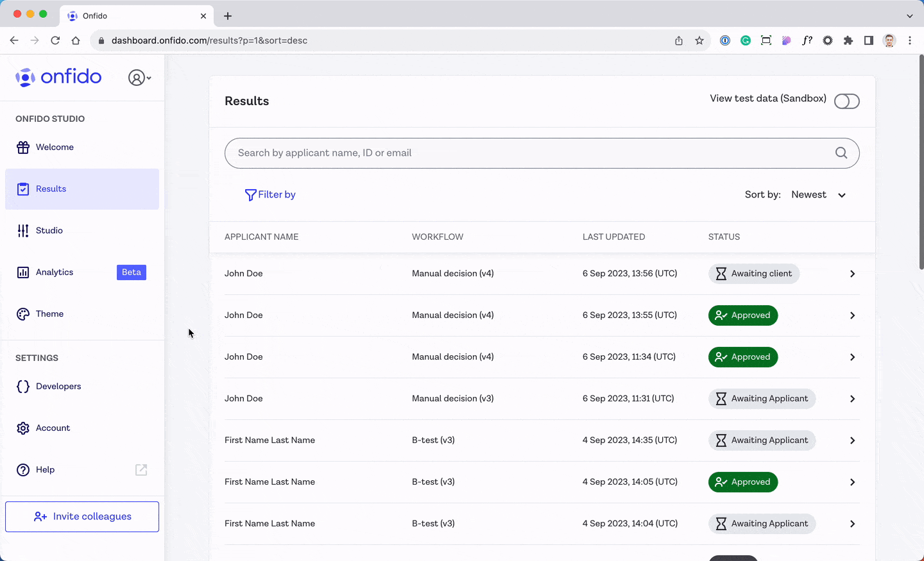The height and width of the screenshot is (561, 924).
Task: Click the Filter by link
Action: point(277,195)
